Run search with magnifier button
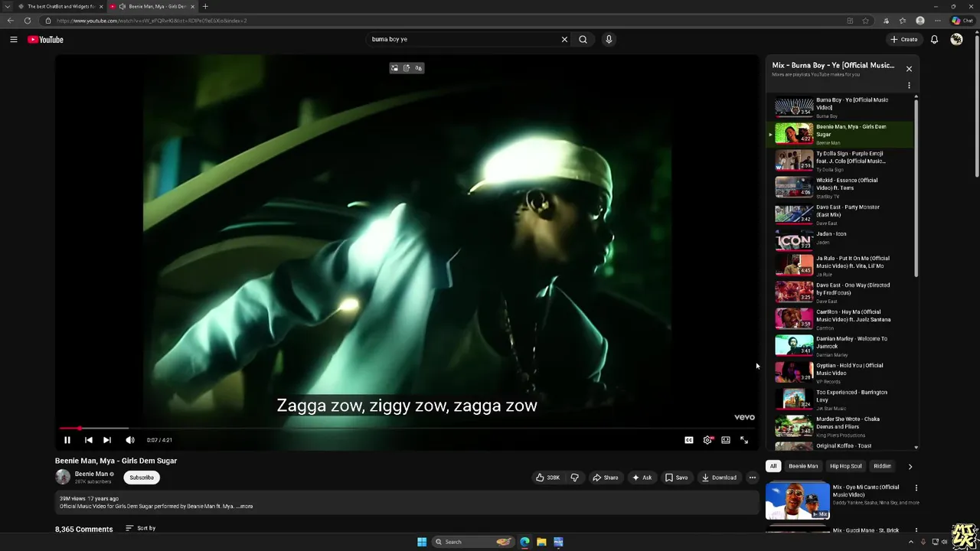 (x=583, y=40)
